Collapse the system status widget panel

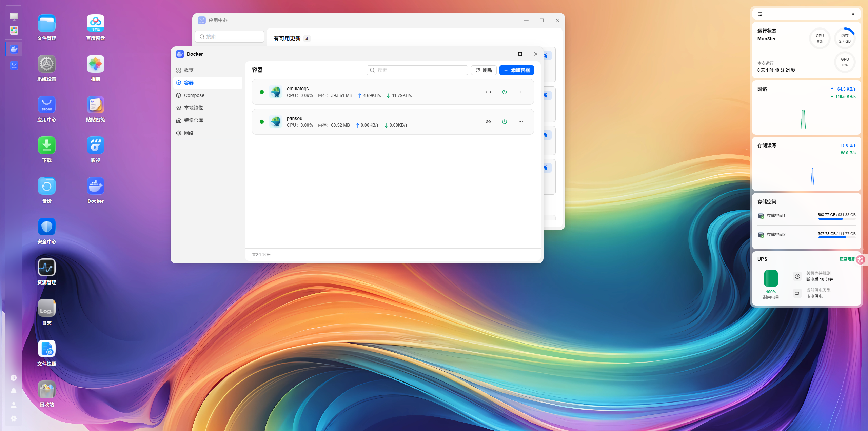coord(853,14)
